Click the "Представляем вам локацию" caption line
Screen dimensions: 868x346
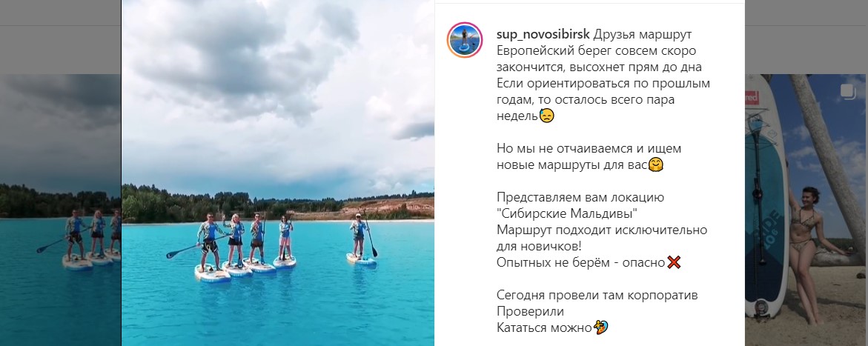580,197
